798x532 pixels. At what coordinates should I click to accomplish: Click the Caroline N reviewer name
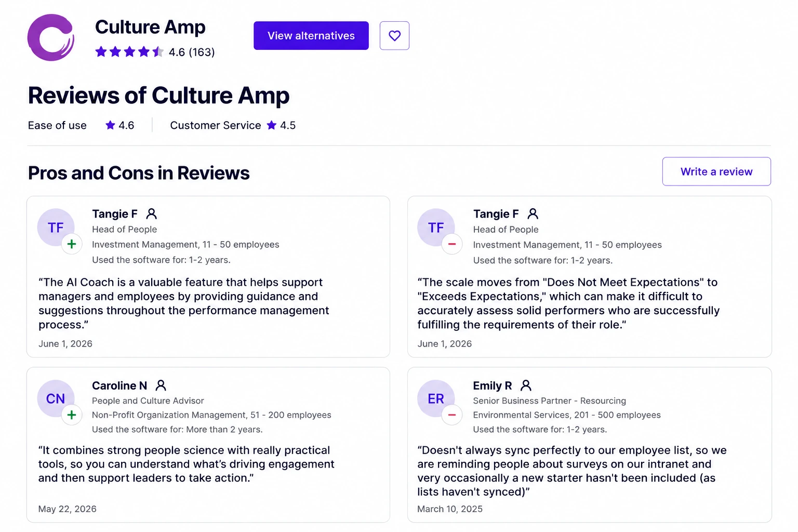119,385
